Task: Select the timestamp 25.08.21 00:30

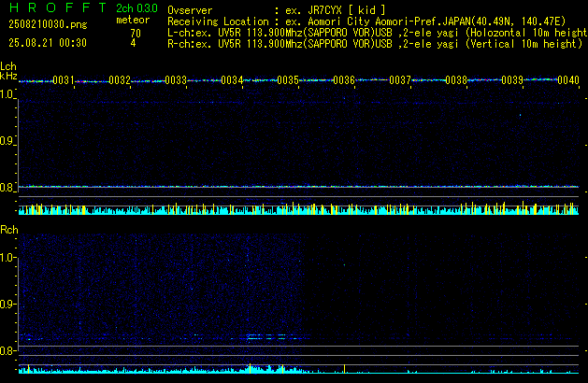Action: tap(48, 43)
